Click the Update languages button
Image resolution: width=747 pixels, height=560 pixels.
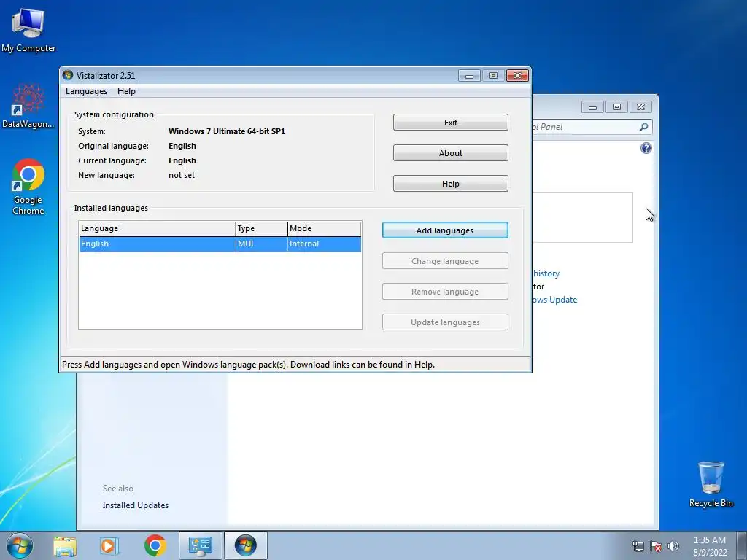tap(445, 322)
